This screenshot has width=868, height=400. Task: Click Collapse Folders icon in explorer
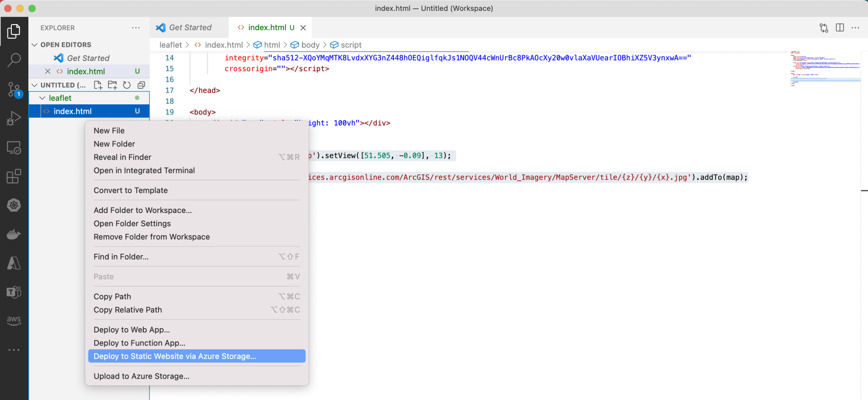pos(141,85)
